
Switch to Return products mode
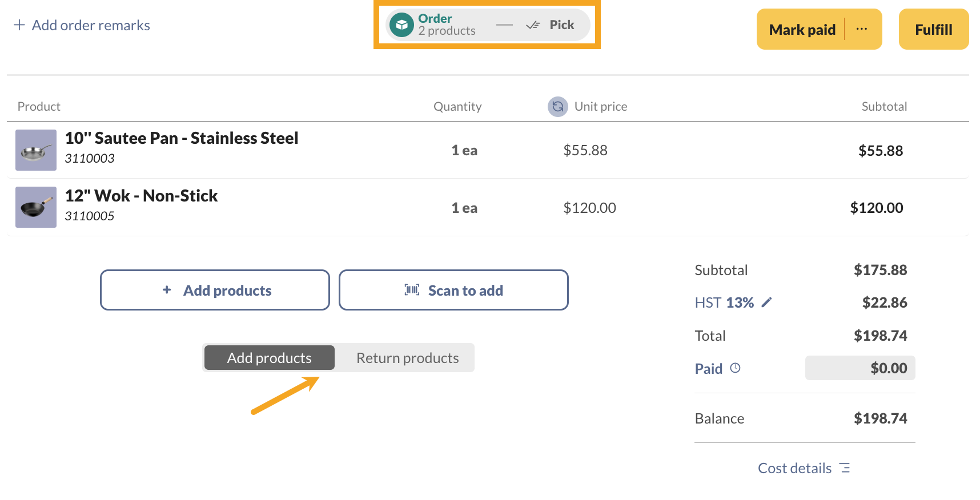pos(407,358)
